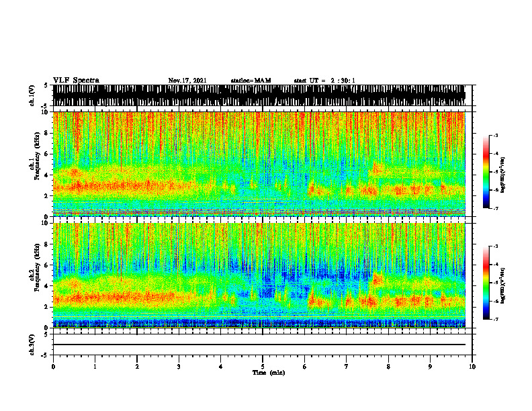
Task: Click the "5" minute tick on time axis
Action: (x=263, y=367)
